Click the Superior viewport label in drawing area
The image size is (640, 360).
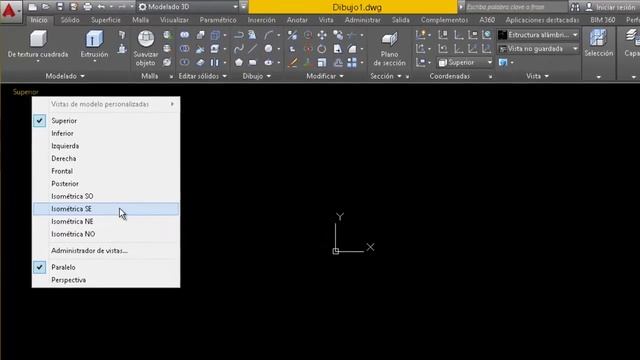tap(25, 92)
